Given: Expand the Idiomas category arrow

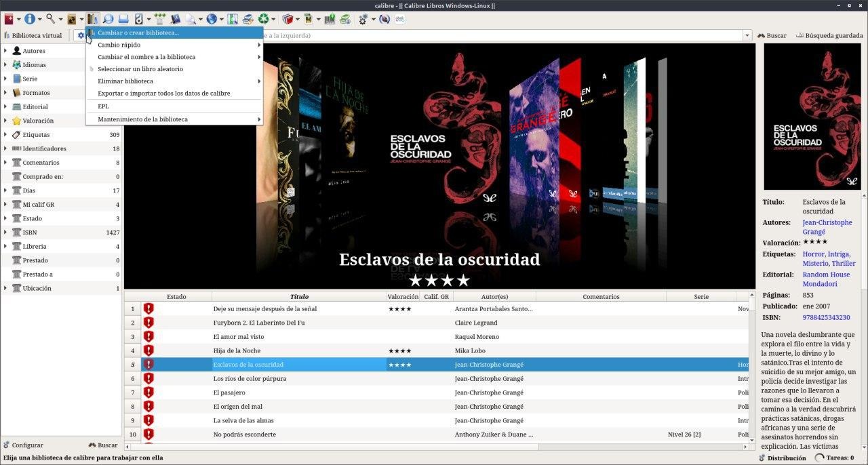Looking at the screenshot, I should 5,65.
